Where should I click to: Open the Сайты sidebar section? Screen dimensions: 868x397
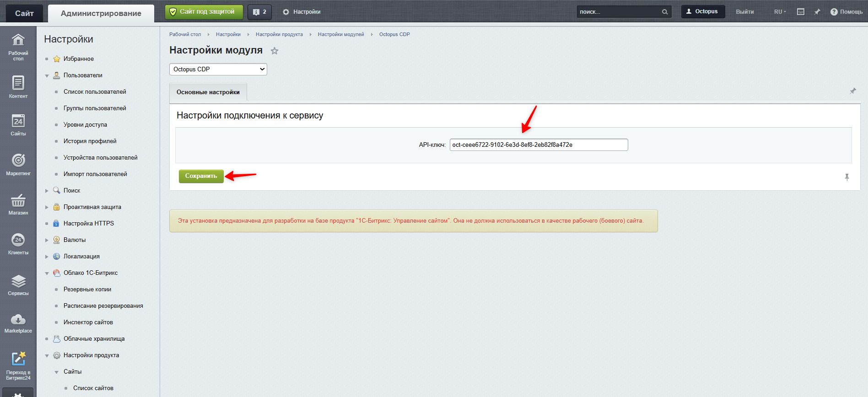click(18, 125)
